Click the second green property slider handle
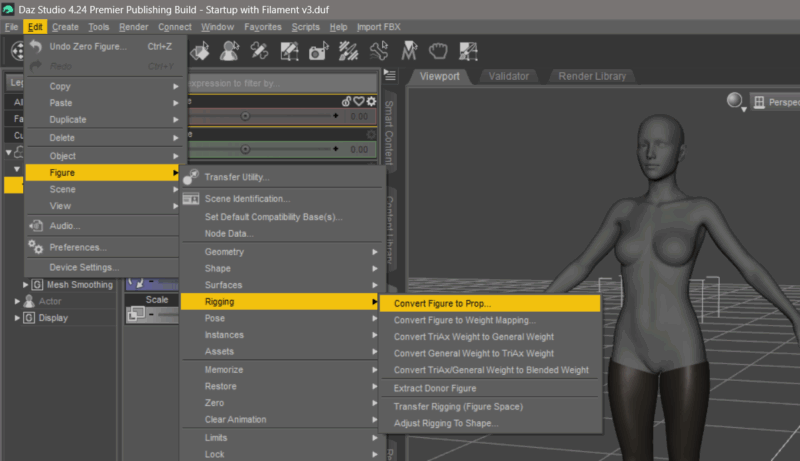Image resolution: width=800 pixels, height=461 pixels. 245,149
